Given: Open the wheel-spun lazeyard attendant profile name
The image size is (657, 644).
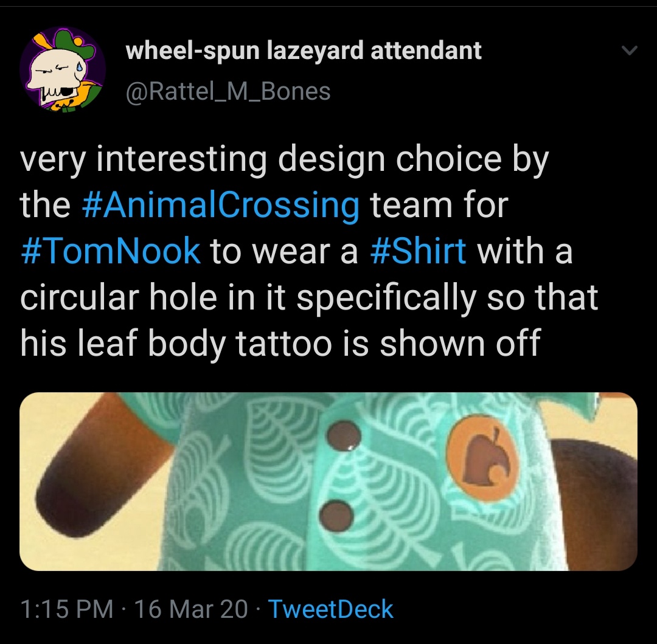Looking at the screenshot, I should [304, 50].
